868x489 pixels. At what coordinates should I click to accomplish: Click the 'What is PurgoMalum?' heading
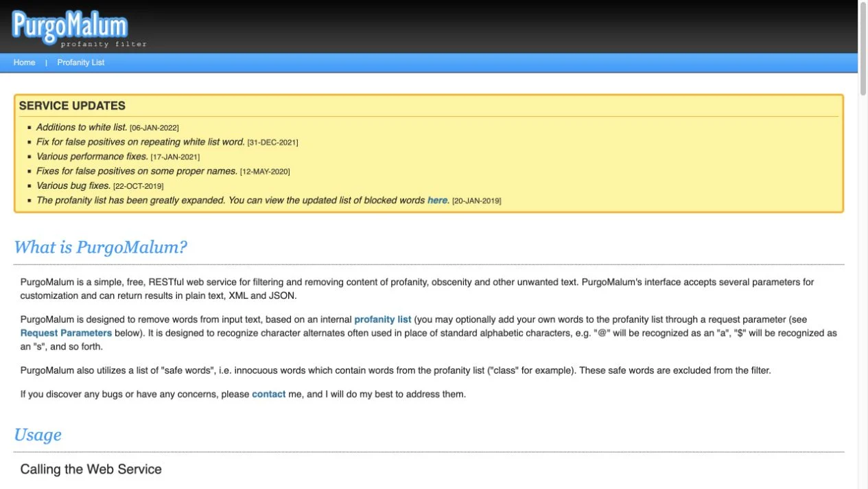point(100,248)
